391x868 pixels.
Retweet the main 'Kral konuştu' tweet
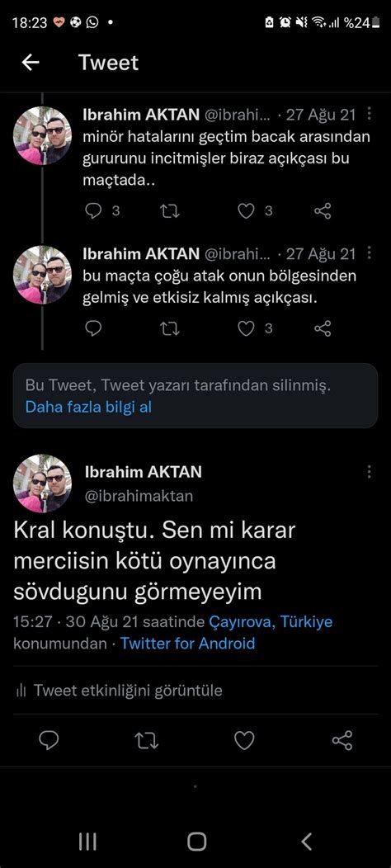click(147, 741)
